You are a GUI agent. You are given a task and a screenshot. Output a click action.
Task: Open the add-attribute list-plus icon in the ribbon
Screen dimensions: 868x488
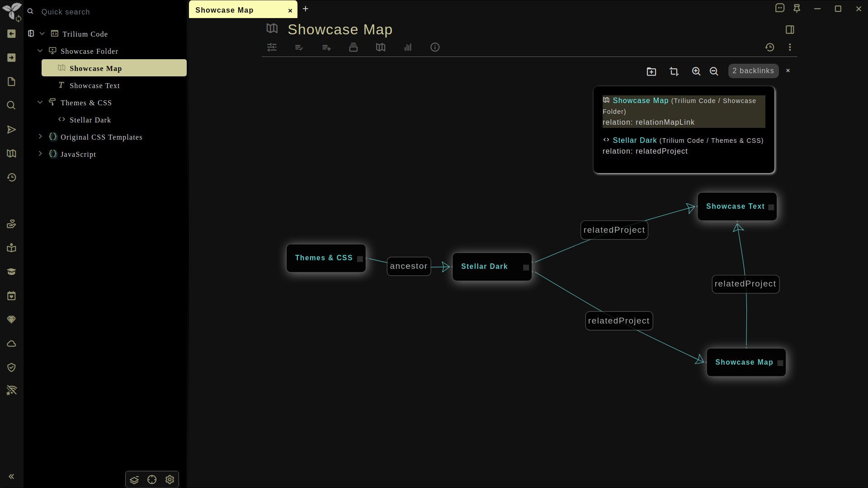(326, 47)
